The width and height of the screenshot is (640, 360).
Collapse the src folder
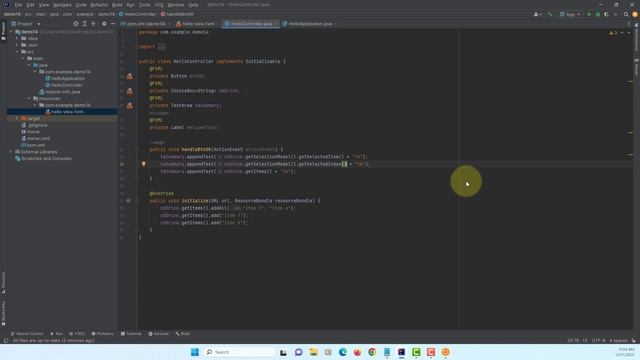(17, 52)
